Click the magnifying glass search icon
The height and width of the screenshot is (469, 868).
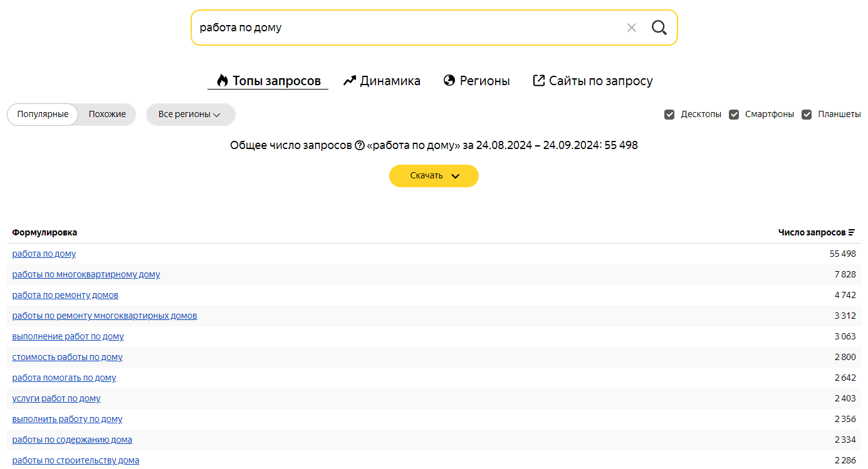pos(659,28)
